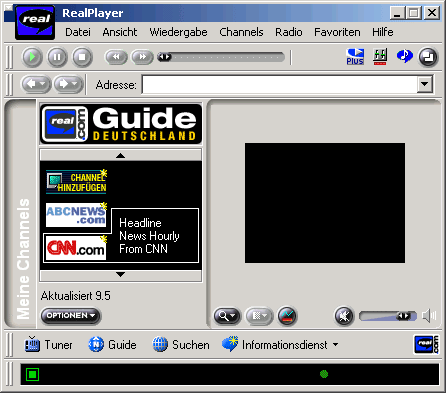Open the Wiedergabe menu
Viewport: 446px width, 393px height.
(x=178, y=32)
